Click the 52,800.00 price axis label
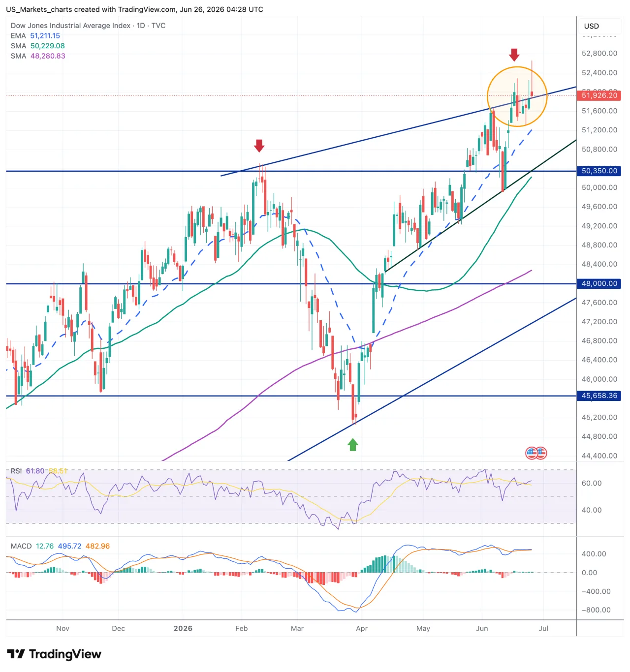 599,54
